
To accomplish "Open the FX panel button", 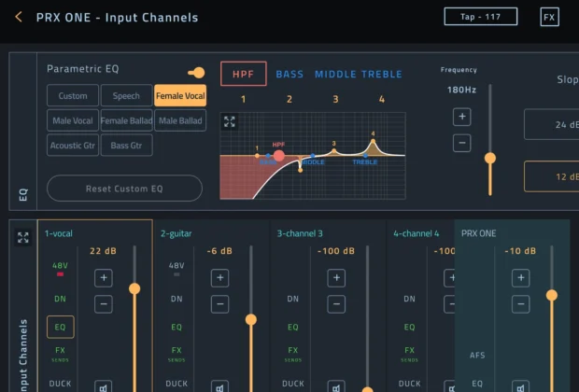I will (549, 17).
